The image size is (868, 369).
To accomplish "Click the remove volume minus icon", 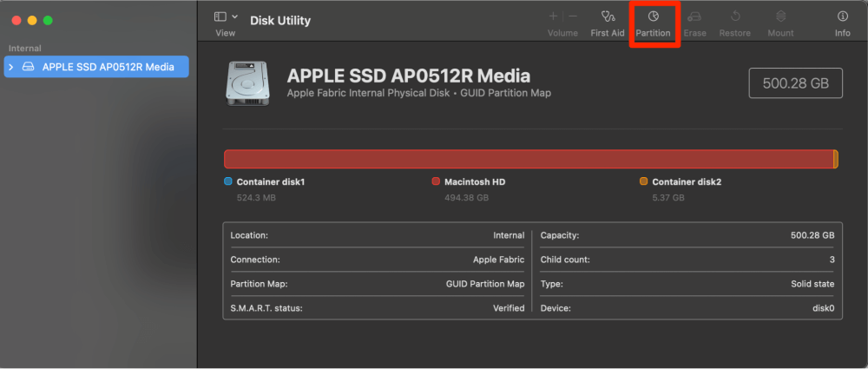I will 572,16.
